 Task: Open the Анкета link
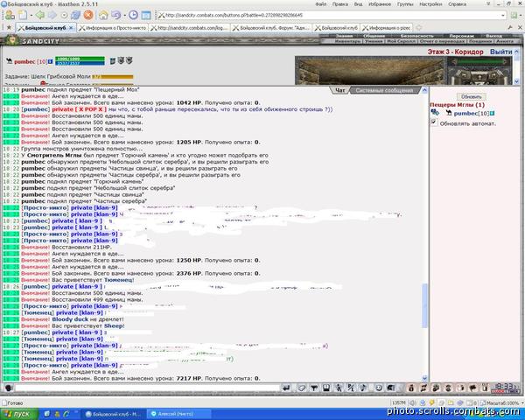click(x=505, y=41)
